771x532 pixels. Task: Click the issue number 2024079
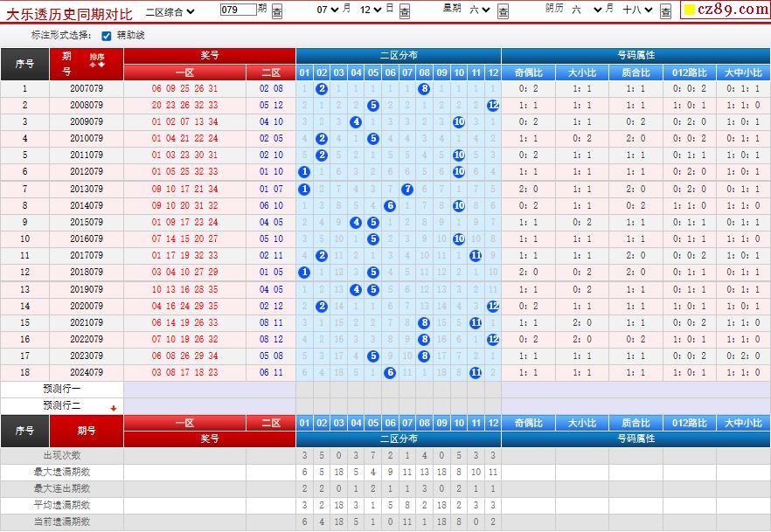tap(87, 373)
